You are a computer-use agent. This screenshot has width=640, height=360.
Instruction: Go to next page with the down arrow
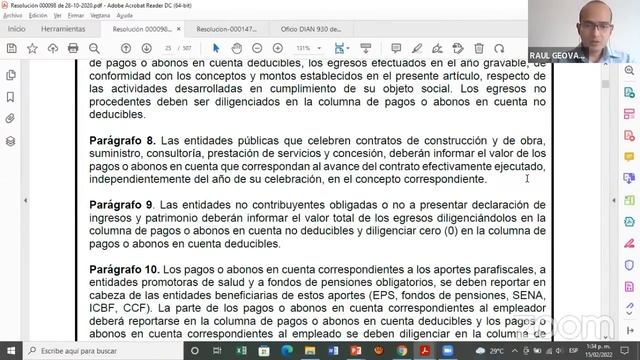(147, 49)
